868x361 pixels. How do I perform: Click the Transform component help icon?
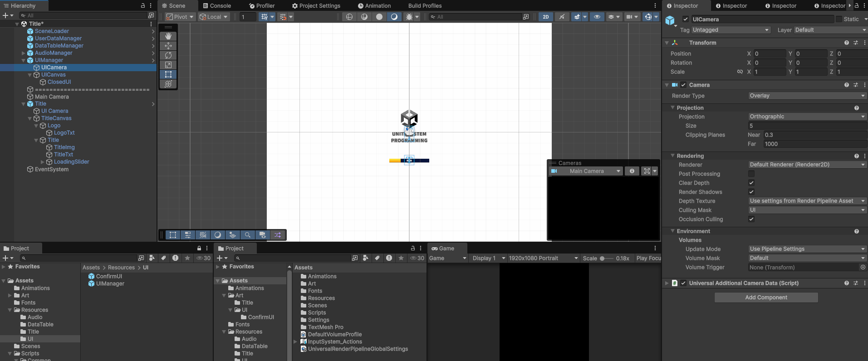847,43
